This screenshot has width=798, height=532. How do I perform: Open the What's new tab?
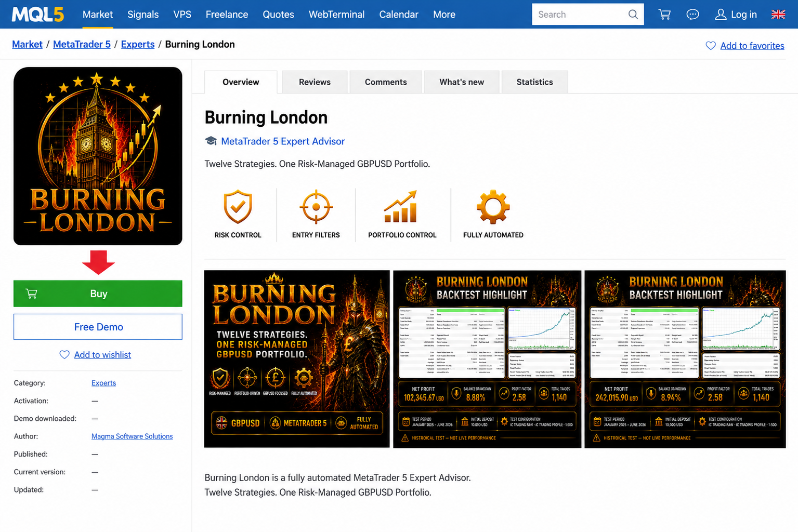pos(462,82)
